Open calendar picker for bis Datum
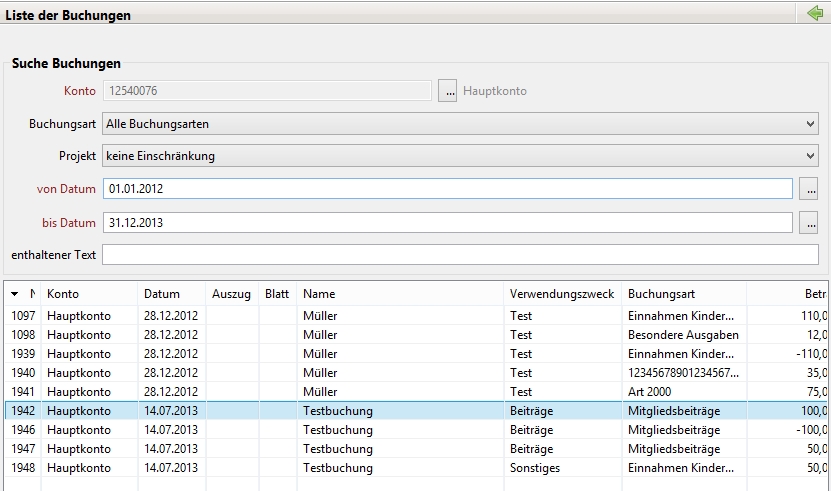The image size is (831, 491). [x=810, y=223]
